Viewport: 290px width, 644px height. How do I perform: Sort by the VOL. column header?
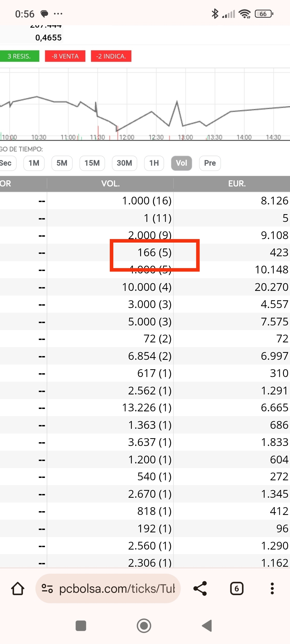(x=110, y=184)
